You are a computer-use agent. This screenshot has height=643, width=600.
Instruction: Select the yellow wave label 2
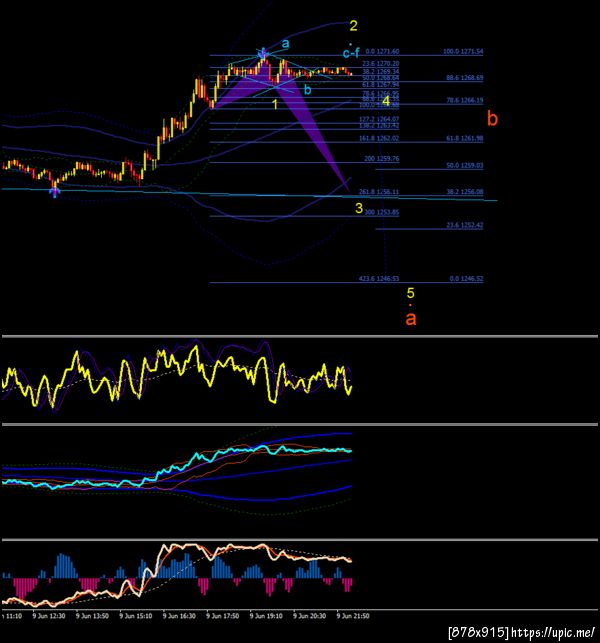[x=353, y=26]
